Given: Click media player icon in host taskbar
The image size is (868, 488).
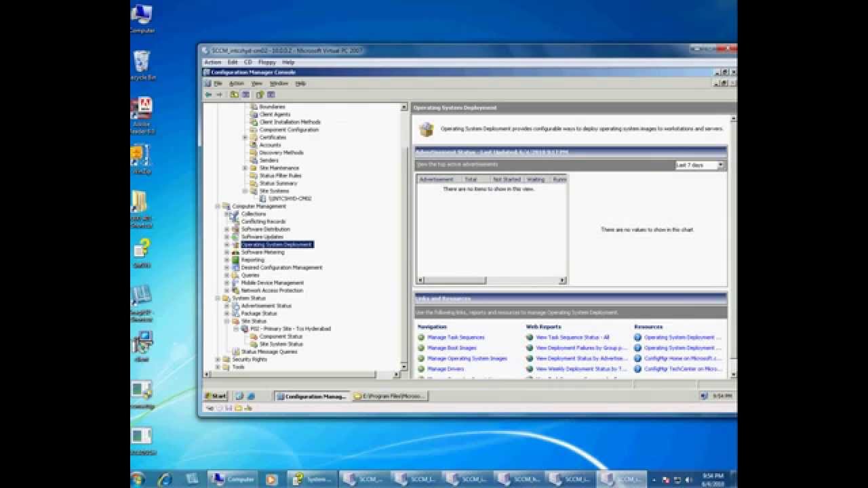Looking at the screenshot, I should point(271,479).
